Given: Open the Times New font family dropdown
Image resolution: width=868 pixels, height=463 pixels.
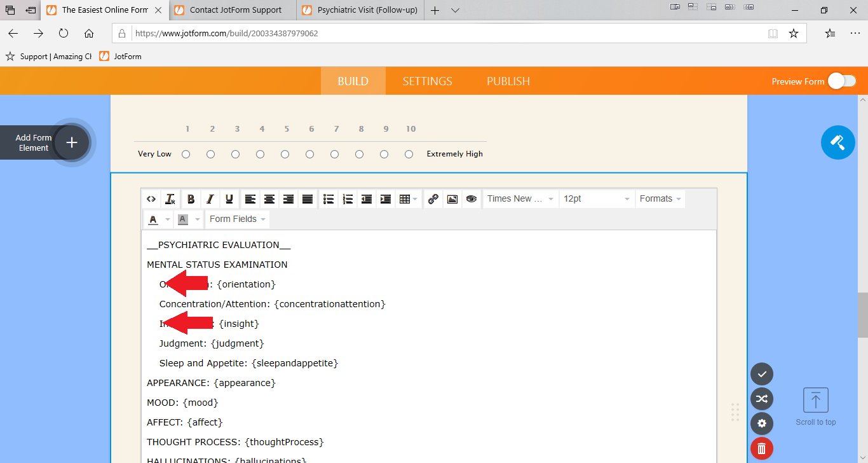Looking at the screenshot, I should [520, 199].
